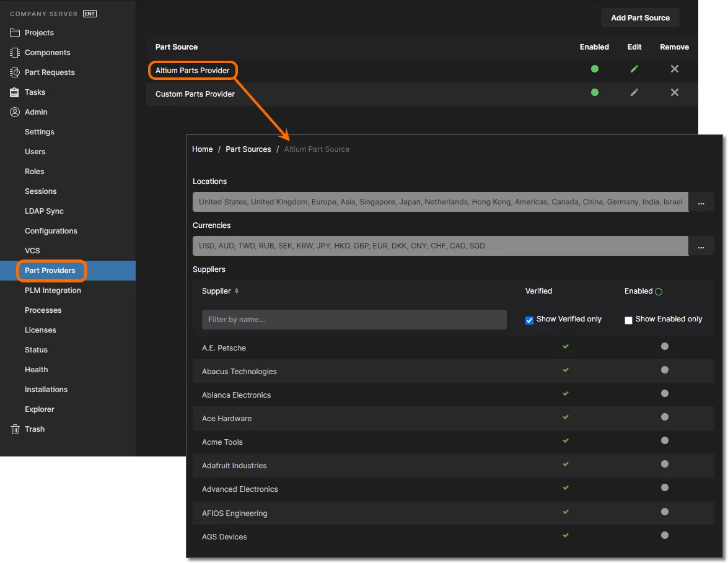
Task: Open Explorer page
Action: point(40,409)
